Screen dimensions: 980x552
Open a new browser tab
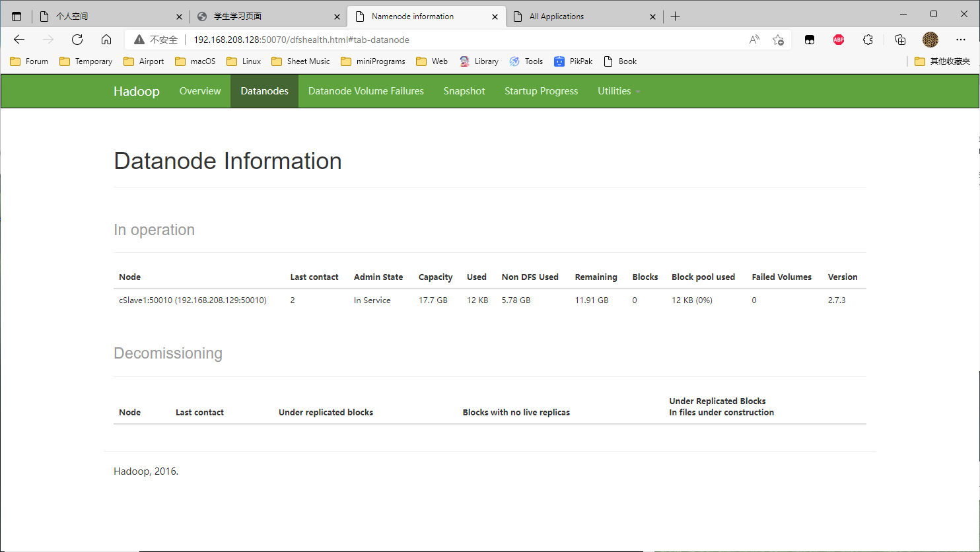(675, 17)
